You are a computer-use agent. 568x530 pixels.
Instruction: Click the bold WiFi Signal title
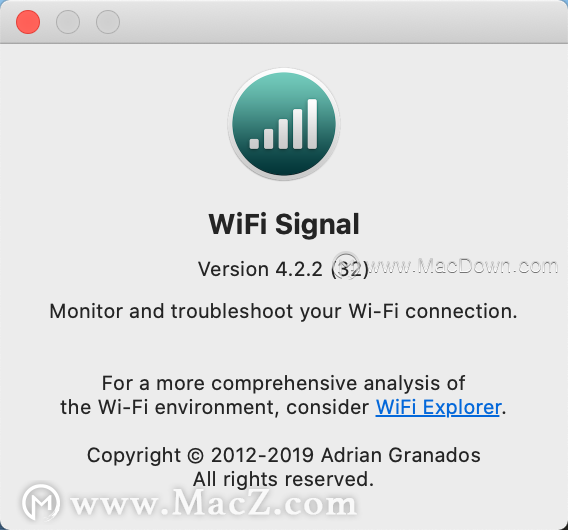pyautogui.click(x=284, y=225)
